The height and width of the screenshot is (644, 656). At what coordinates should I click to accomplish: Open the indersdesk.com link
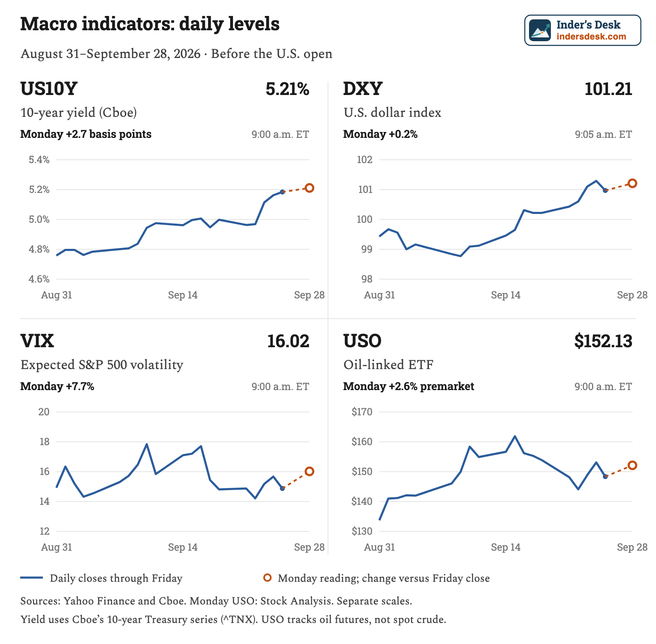click(591, 36)
